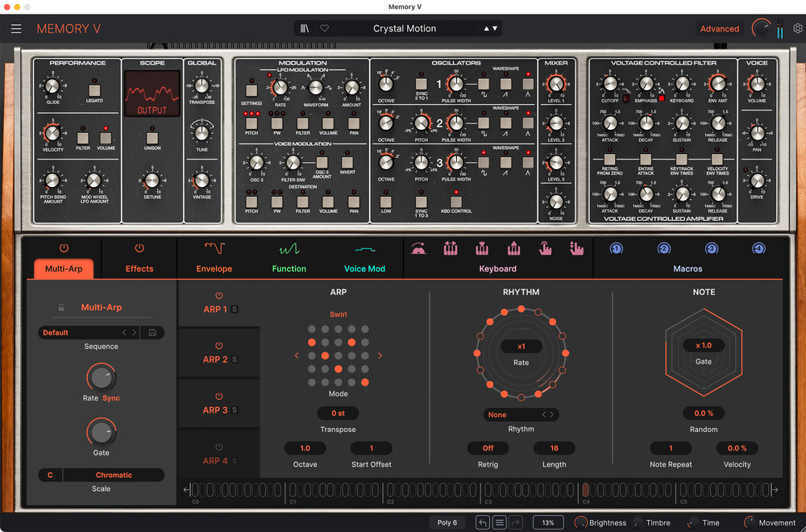
Task: Select Macro 4 icon
Action: tap(758, 249)
